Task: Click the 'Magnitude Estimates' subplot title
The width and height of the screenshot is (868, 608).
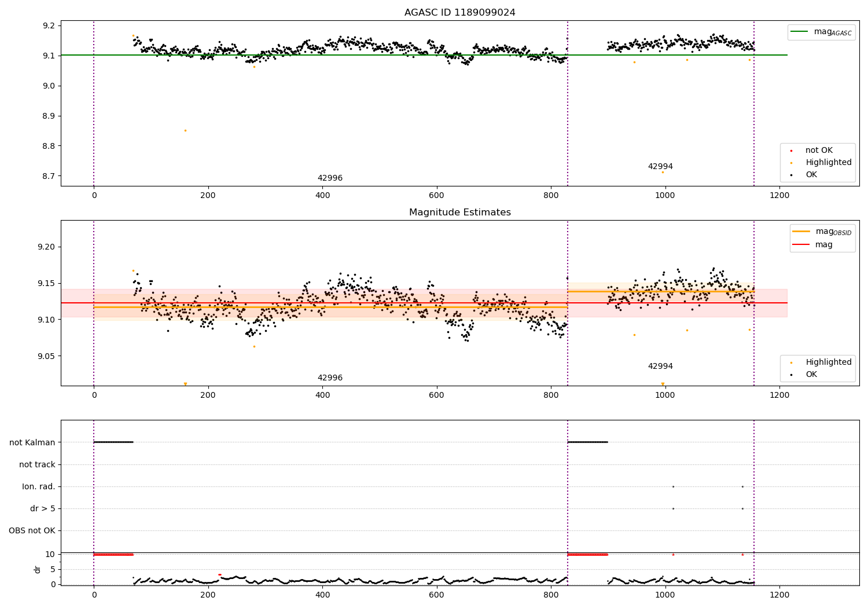Action: click(x=459, y=213)
